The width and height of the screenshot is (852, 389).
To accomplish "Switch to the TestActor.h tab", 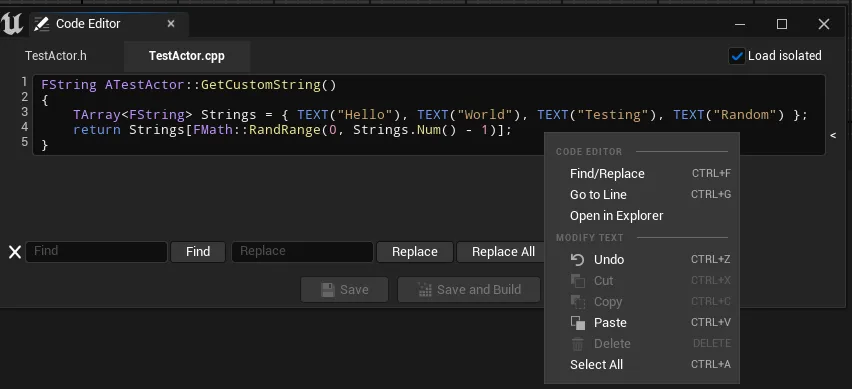I will pos(56,56).
